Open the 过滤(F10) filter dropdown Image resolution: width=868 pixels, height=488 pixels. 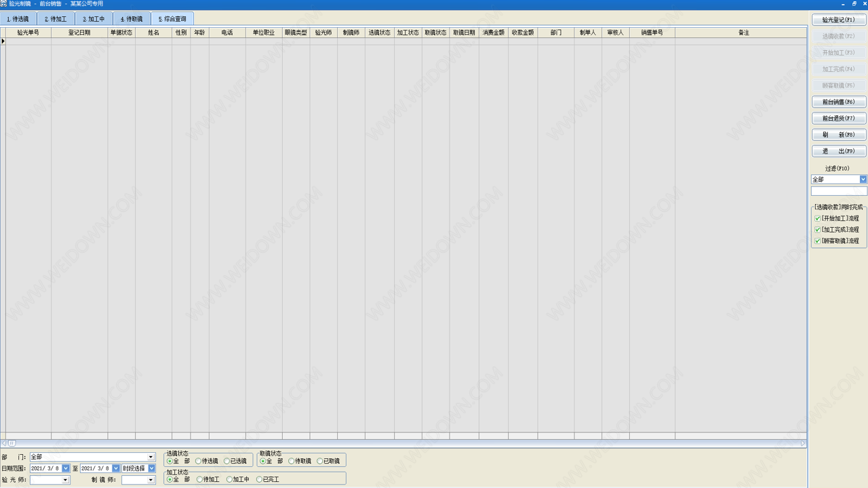[863, 180]
